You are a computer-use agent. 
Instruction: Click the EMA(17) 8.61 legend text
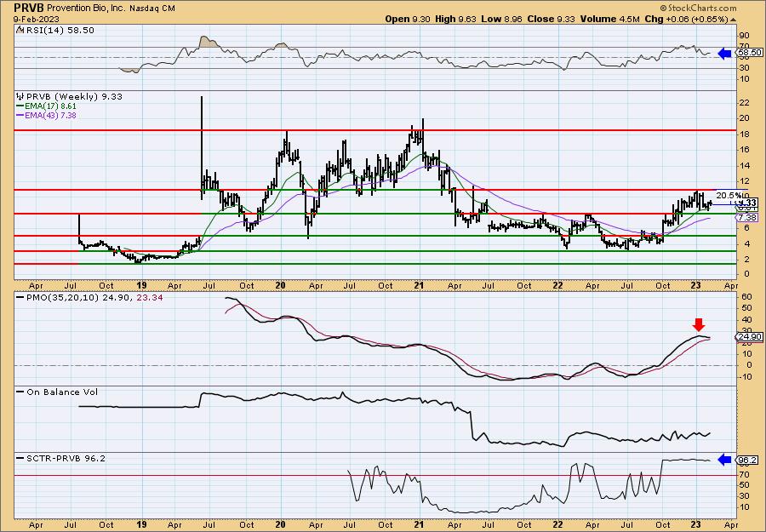(51, 106)
